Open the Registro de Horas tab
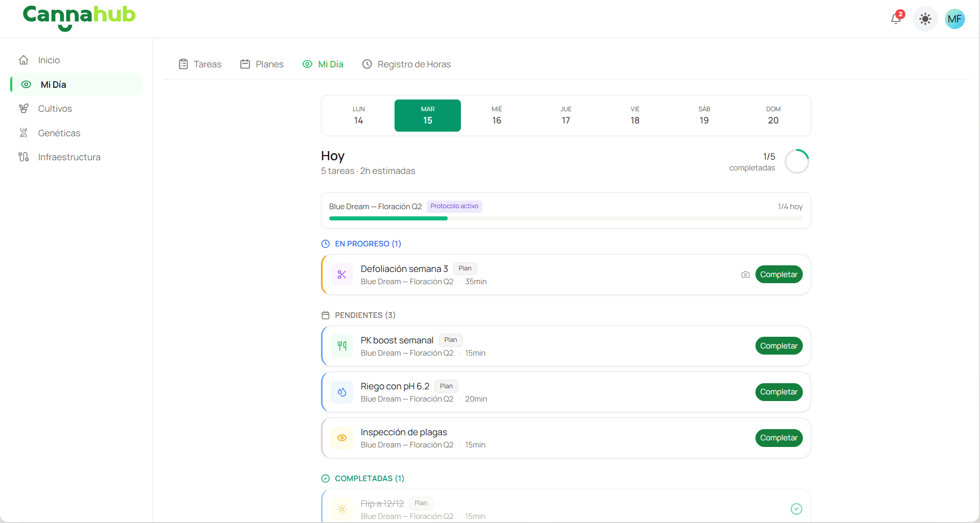This screenshot has width=980, height=523. tap(407, 64)
